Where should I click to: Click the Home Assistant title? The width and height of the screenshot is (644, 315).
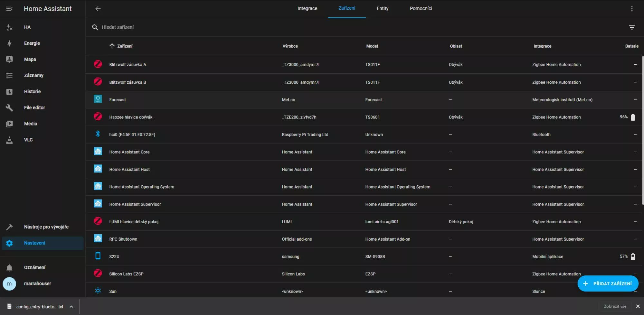pos(48,9)
